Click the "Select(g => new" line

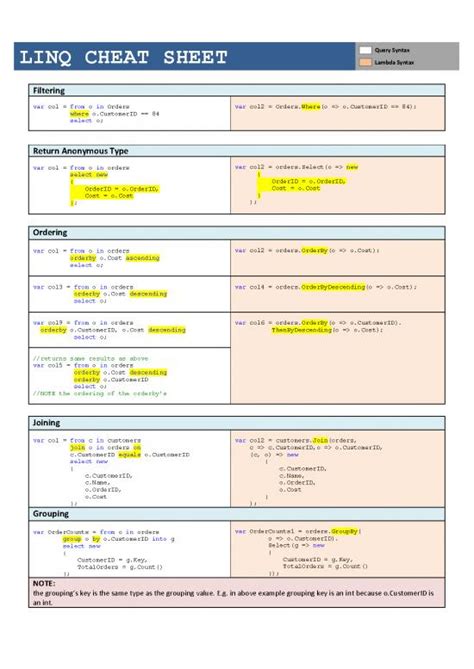click(x=296, y=545)
